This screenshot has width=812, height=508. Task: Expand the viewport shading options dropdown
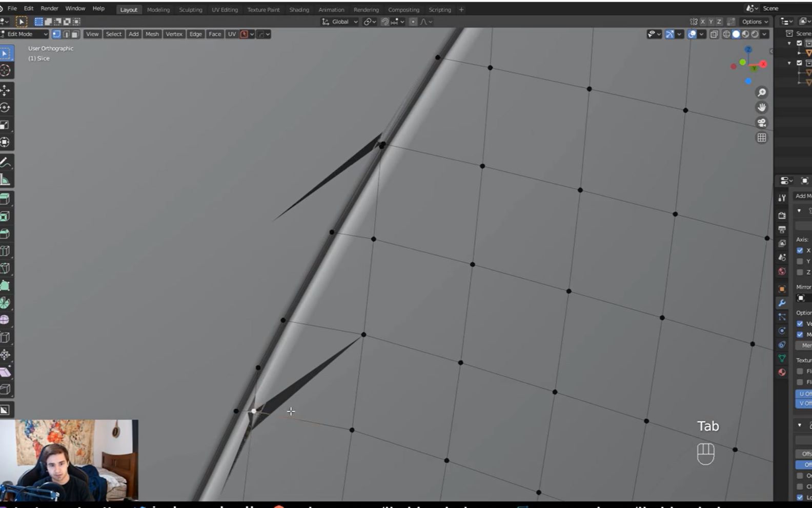pos(764,34)
